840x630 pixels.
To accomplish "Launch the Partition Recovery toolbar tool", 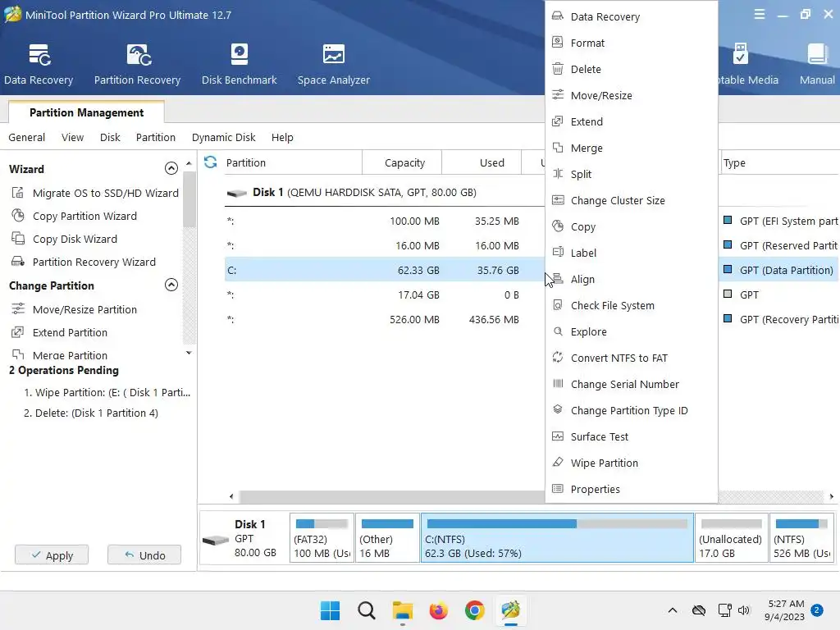I will point(137,64).
